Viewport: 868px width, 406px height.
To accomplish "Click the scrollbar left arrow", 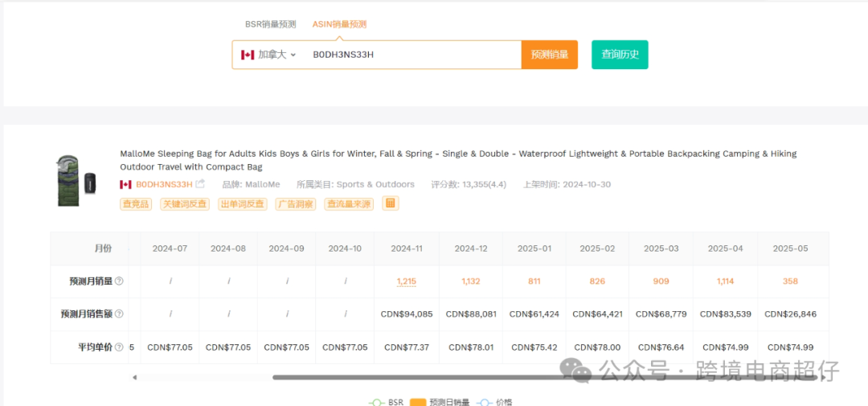I will [x=134, y=378].
